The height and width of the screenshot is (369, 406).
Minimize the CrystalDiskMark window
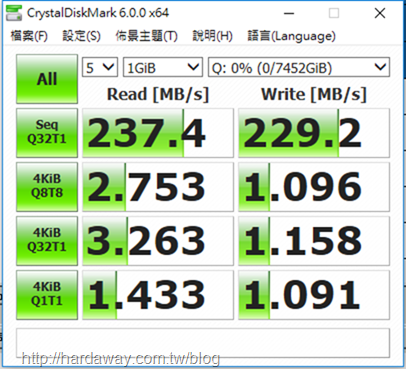tap(289, 13)
